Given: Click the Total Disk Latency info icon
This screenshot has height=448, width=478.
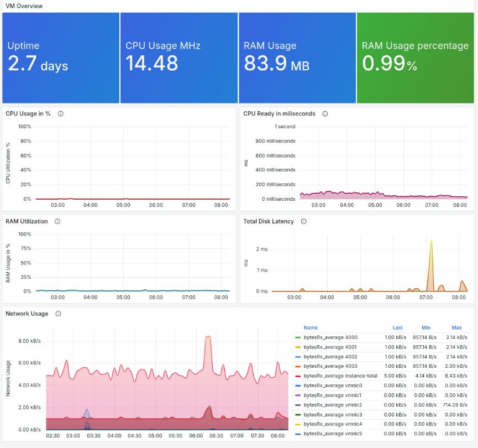Looking at the screenshot, I should 303,221.
